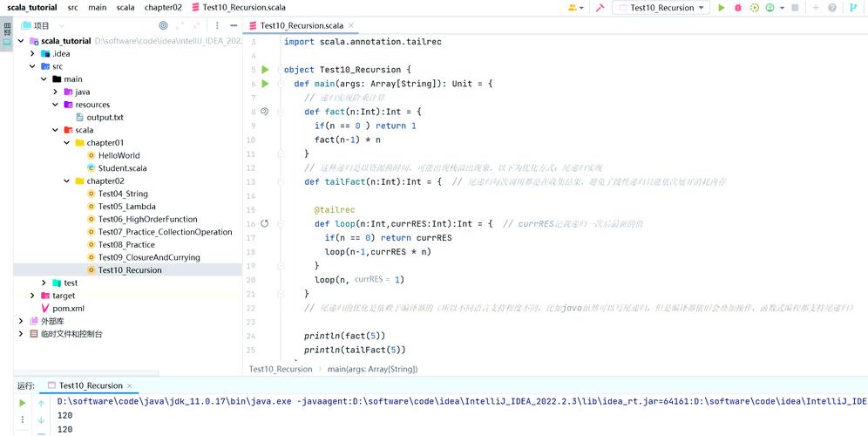The width and height of the screenshot is (868, 436).
Task: Open pom.xml in project tree
Action: 68,309
